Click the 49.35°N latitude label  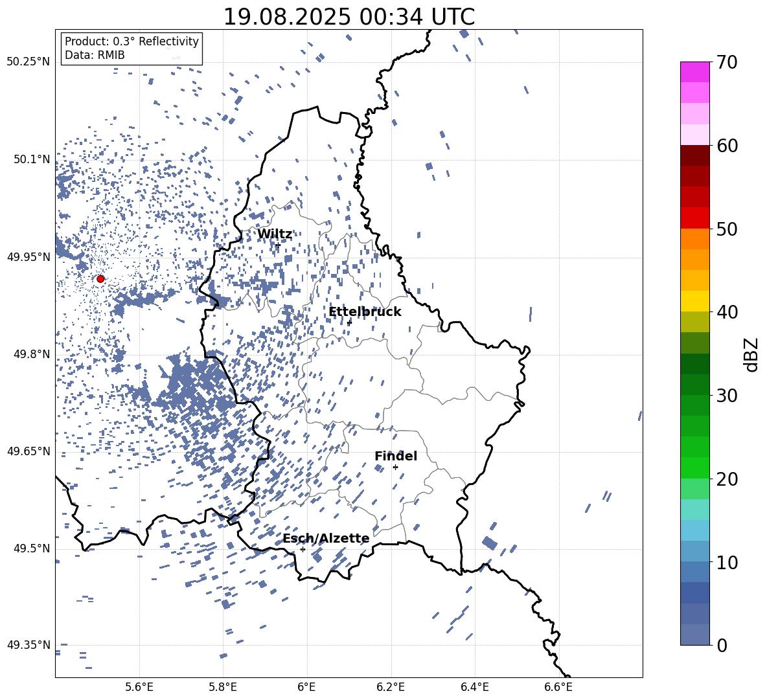29,645
